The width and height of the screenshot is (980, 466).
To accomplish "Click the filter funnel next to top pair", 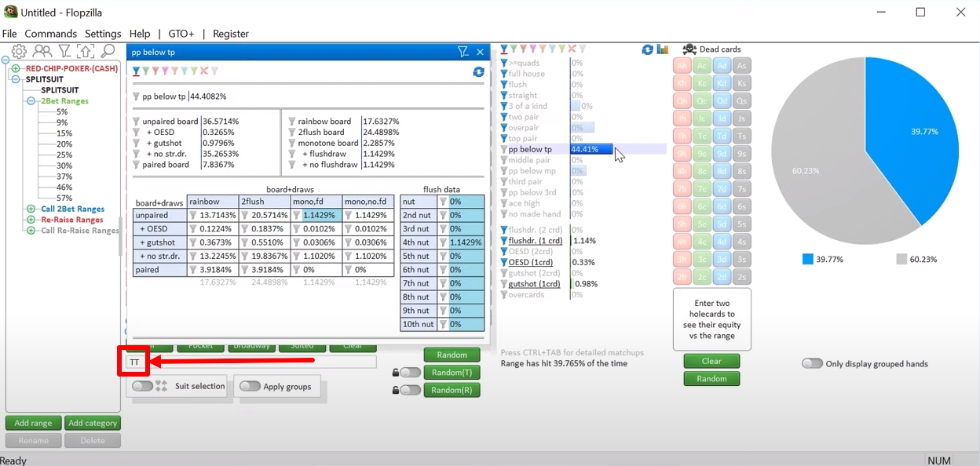I will [504, 139].
